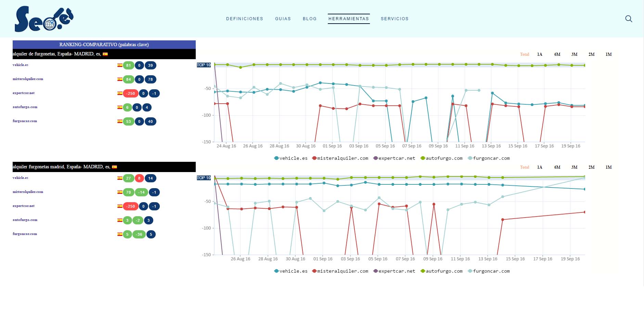Click the blue 39 badge for vehicle.es

coord(151,65)
